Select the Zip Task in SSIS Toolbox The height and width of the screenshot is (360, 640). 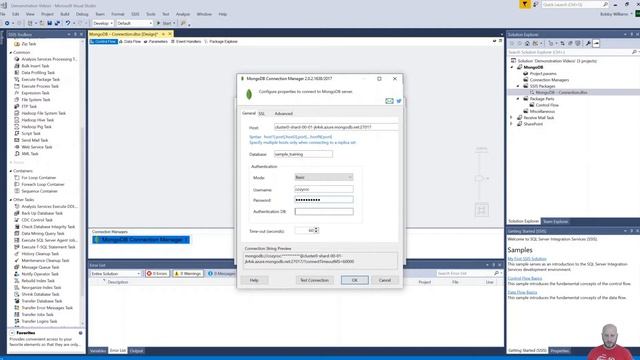coord(29,44)
